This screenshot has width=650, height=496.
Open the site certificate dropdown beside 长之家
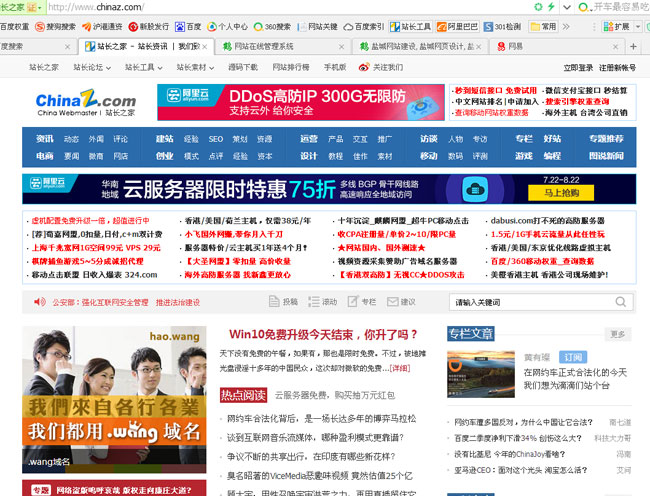[x=34, y=7]
